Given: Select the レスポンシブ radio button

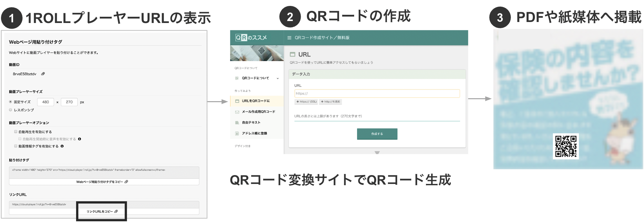Looking at the screenshot, I should tap(10, 110).
